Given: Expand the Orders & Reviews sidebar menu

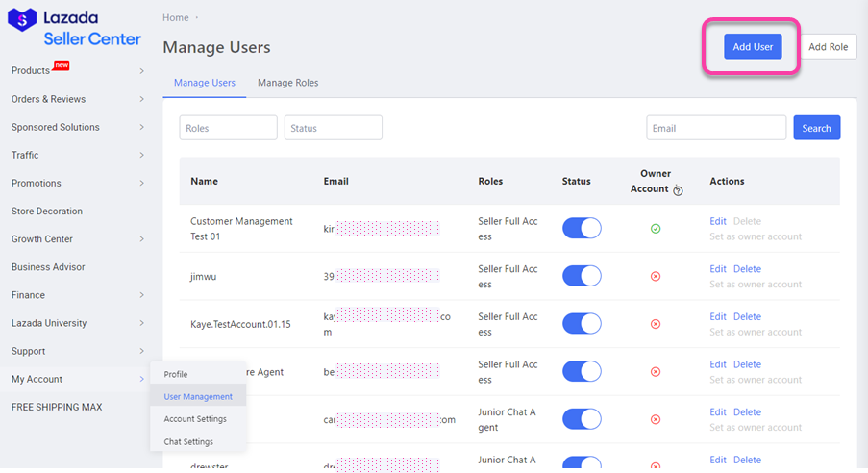Looking at the screenshot, I should point(78,99).
